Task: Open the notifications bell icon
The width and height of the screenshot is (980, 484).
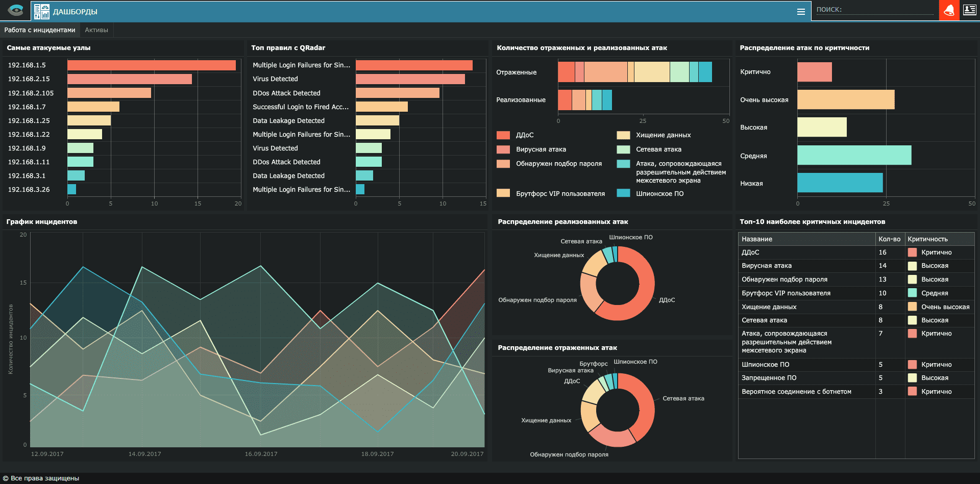Action: (949, 10)
